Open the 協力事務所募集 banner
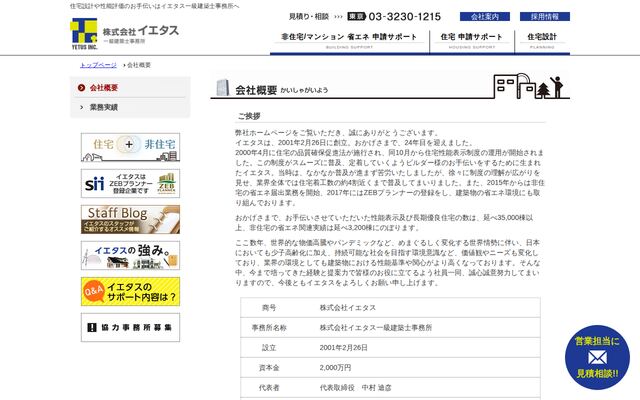The height and width of the screenshot is (400, 640). click(130, 327)
